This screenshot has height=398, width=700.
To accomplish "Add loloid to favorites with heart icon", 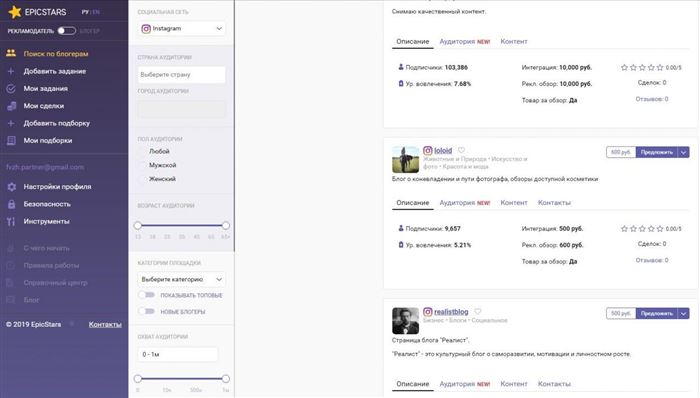I will pyautogui.click(x=461, y=150).
